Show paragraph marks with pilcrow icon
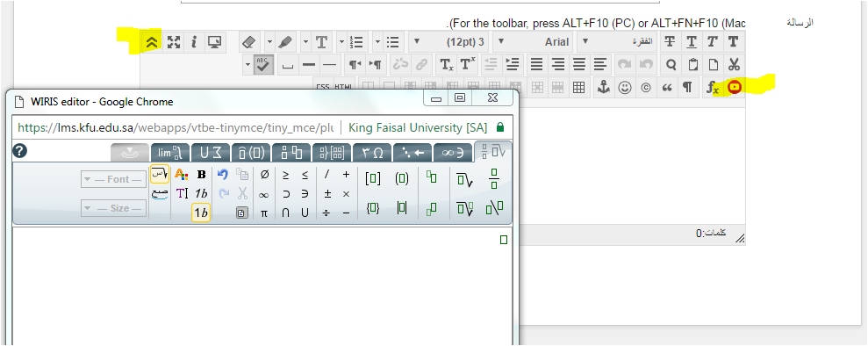Screen dimensions: 868x346 tap(687, 88)
